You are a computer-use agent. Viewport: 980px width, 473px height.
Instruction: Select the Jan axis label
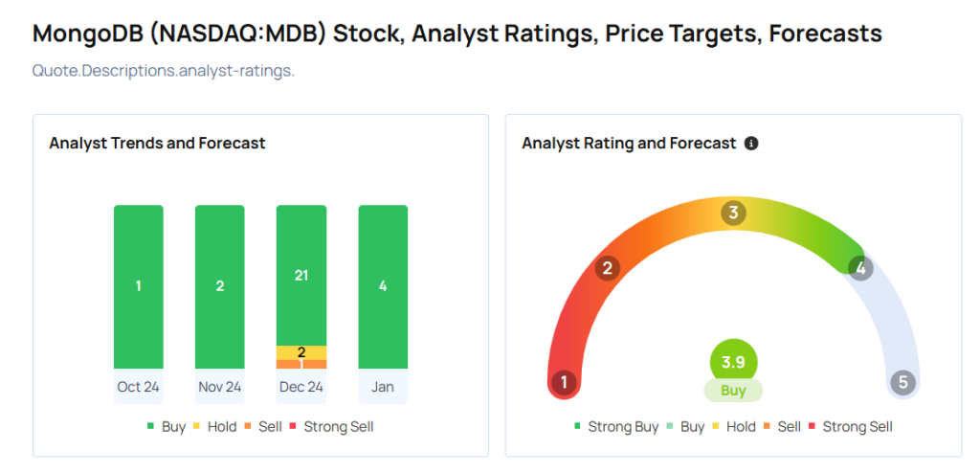pos(383,387)
